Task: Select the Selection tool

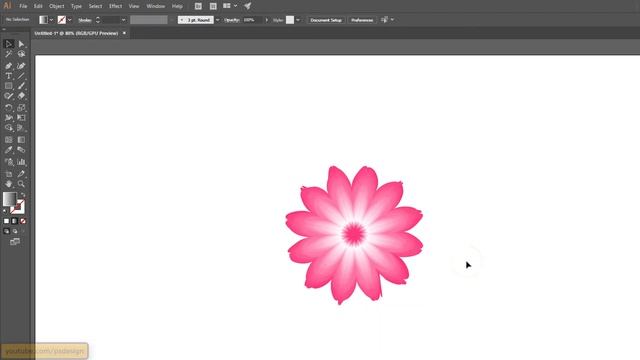Action: (9, 44)
